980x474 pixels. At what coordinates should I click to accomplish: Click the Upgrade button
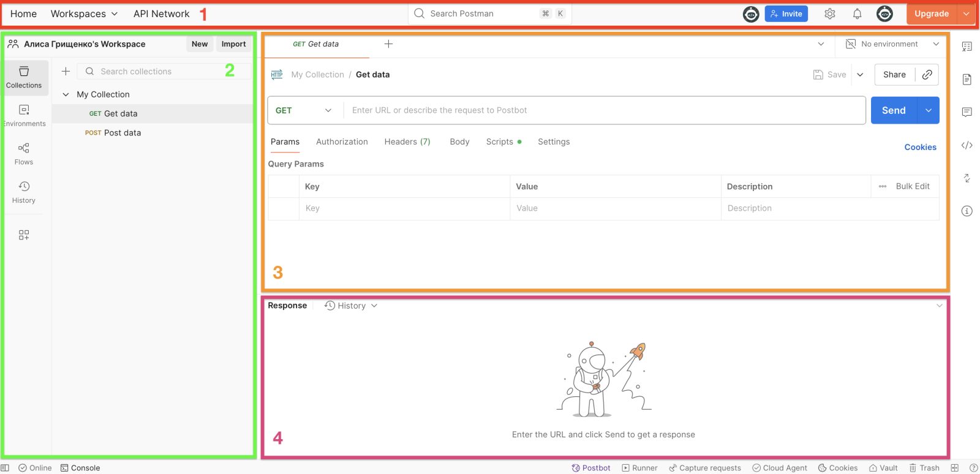coord(932,13)
